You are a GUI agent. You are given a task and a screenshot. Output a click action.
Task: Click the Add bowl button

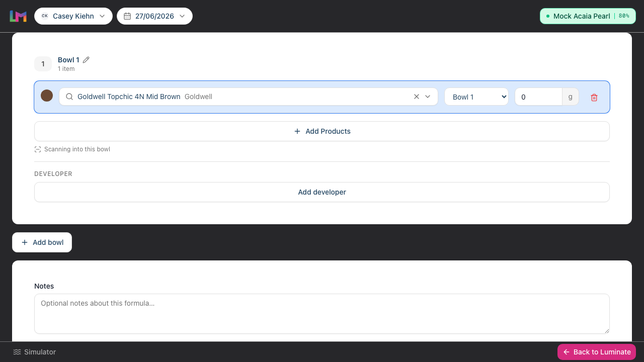(x=42, y=242)
